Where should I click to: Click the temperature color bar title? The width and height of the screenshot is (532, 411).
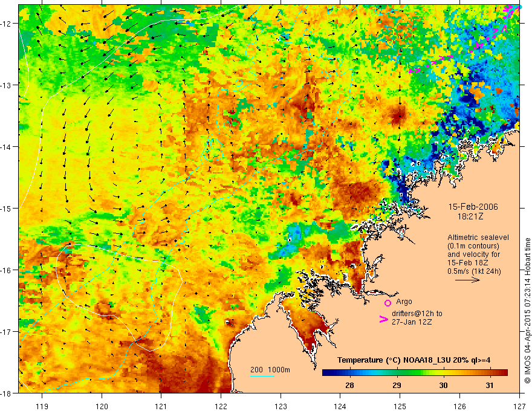[414, 360]
